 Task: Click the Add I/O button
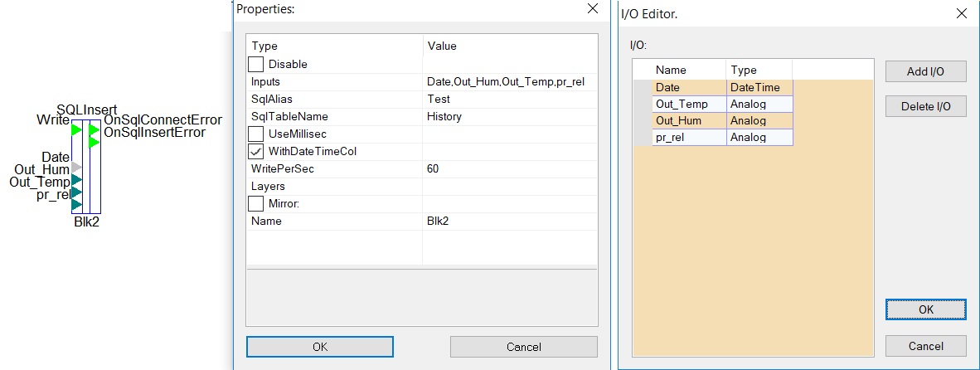[x=925, y=71]
